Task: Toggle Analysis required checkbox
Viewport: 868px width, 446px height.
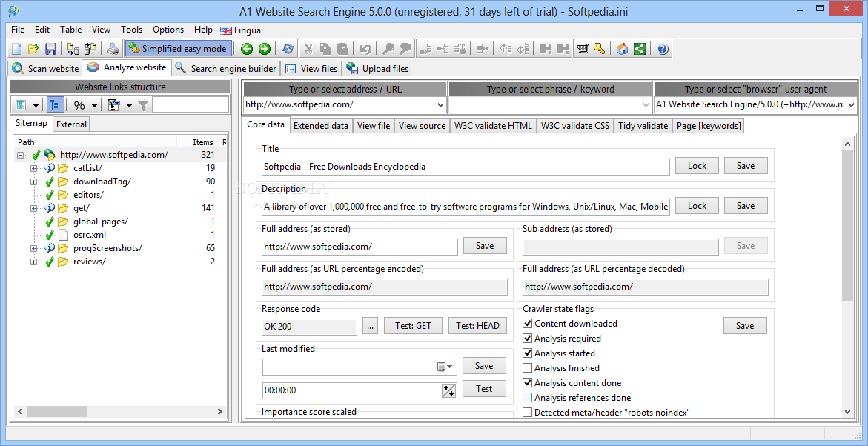Action: pos(528,338)
